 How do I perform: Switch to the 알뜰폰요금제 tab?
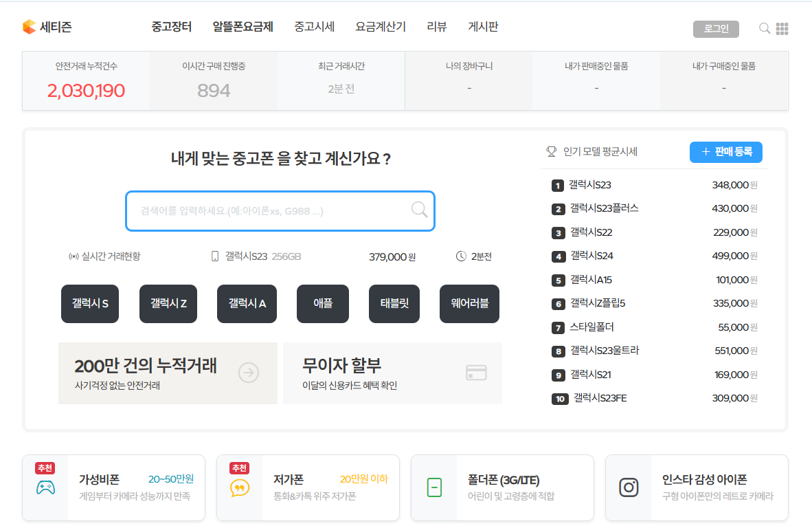(x=244, y=27)
